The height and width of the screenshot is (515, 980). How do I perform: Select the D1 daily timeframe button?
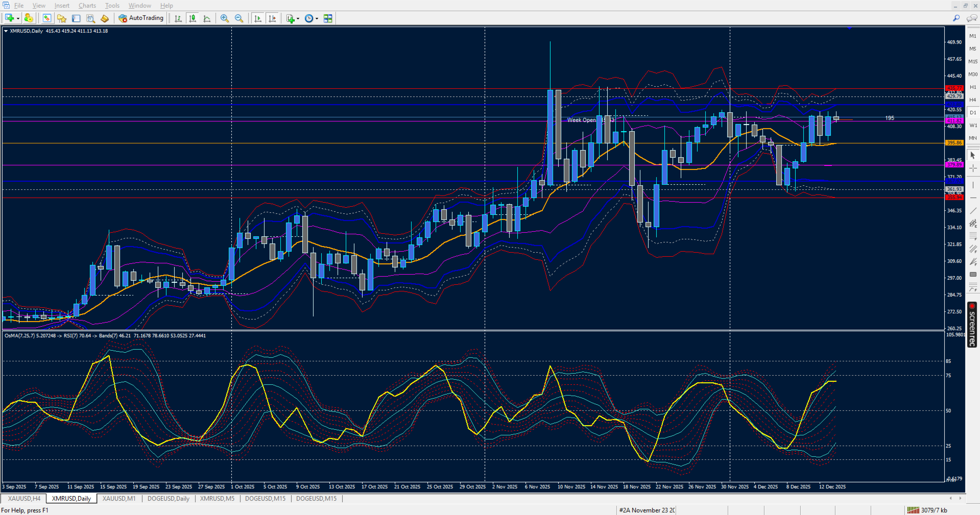pyautogui.click(x=973, y=113)
